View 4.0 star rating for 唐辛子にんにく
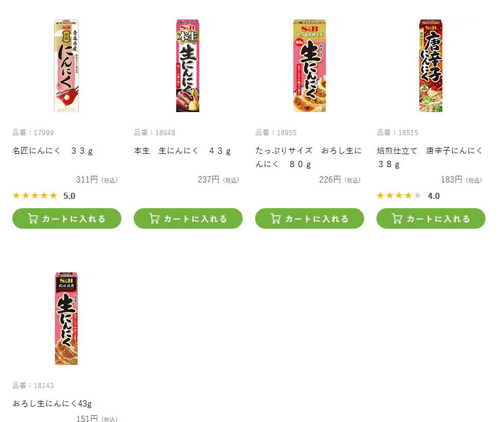 pos(408,196)
